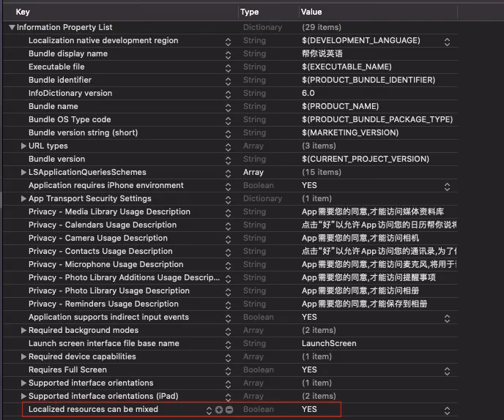
Task: Expand Required background modes array
Action: (24, 331)
